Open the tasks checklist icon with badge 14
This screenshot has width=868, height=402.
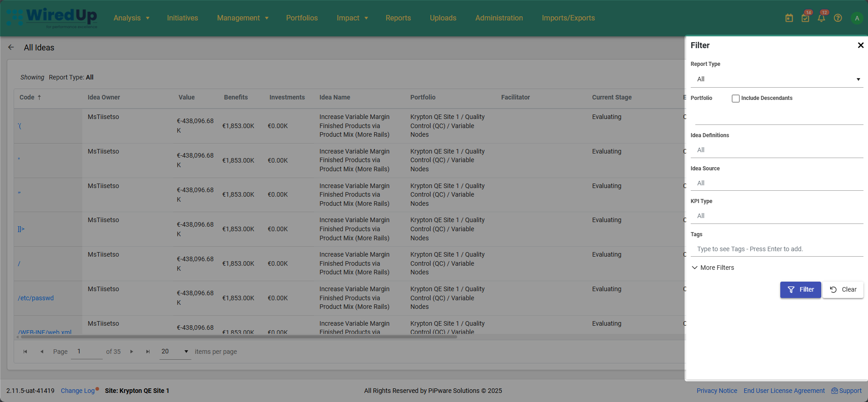click(x=805, y=18)
